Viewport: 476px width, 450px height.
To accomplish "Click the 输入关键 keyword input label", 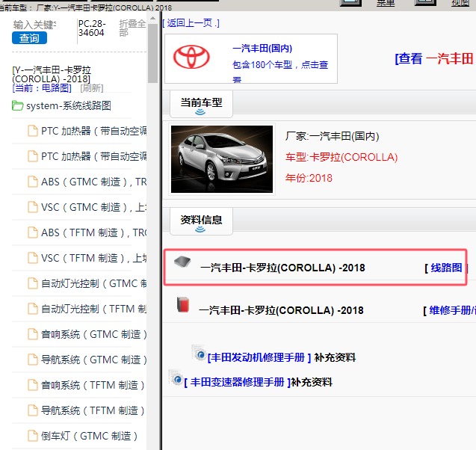I will point(34,25).
